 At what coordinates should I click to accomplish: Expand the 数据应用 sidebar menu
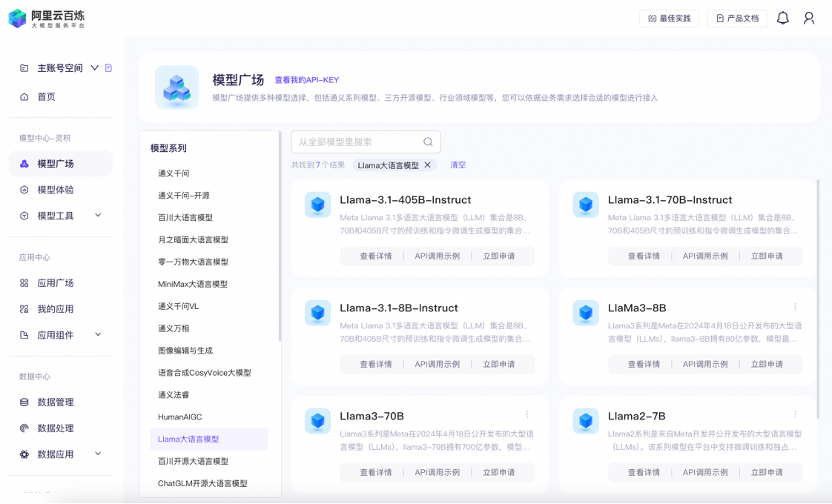(98, 454)
